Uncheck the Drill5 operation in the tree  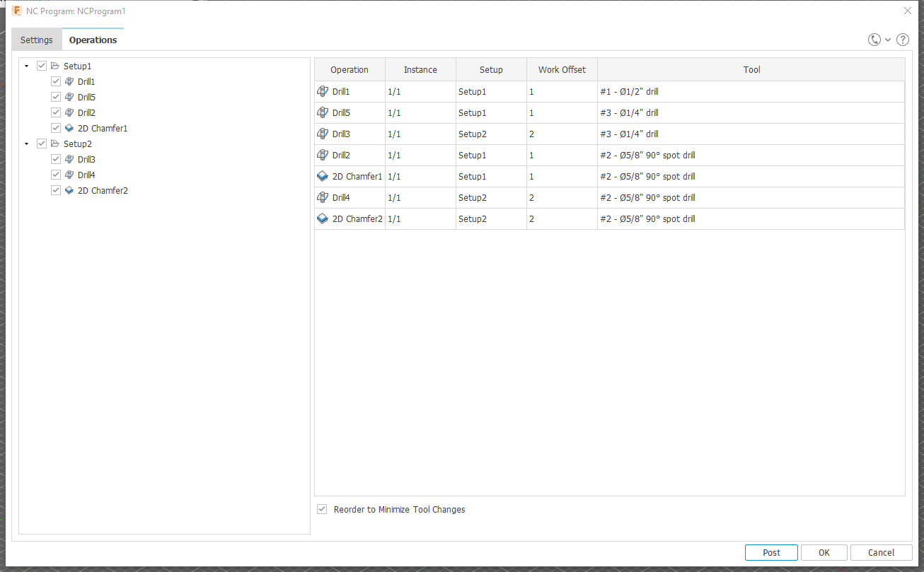pyautogui.click(x=55, y=97)
